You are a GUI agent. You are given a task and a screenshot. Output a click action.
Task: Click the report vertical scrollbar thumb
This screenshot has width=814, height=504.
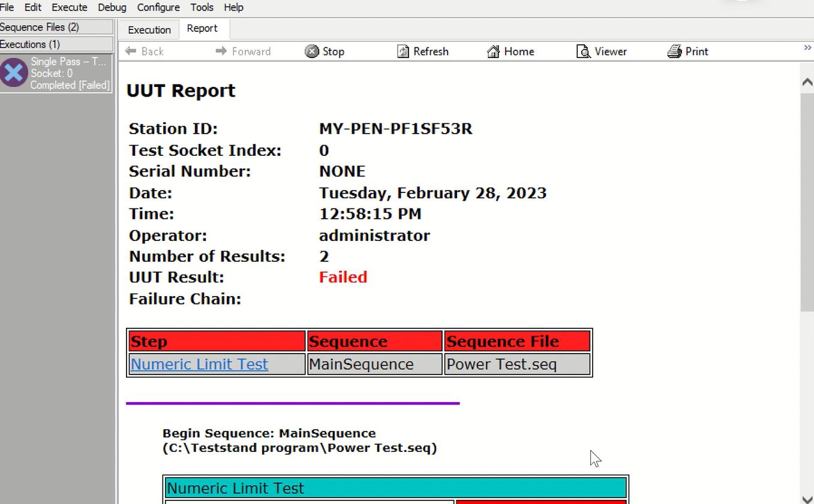[x=807, y=202]
